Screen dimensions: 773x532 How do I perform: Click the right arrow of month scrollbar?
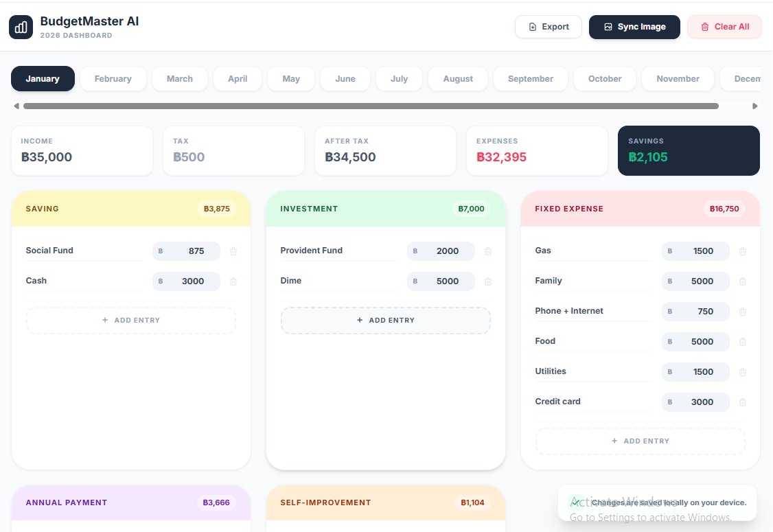(754, 106)
